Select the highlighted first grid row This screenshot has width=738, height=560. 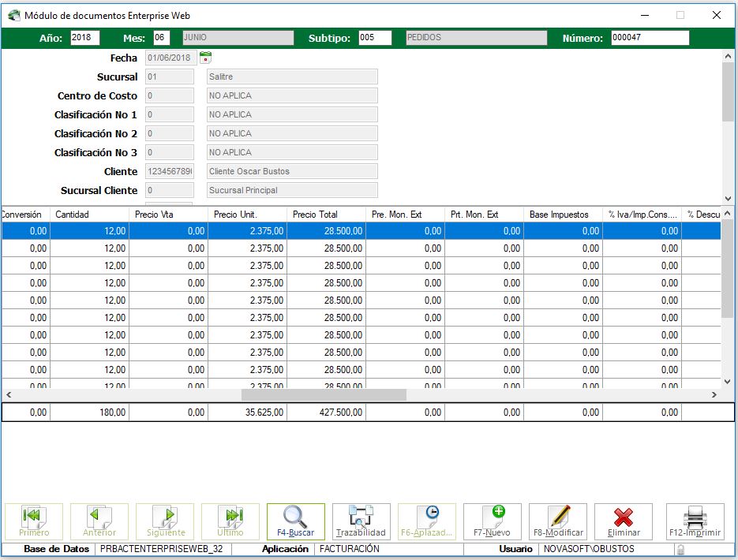(x=360, y=231)
